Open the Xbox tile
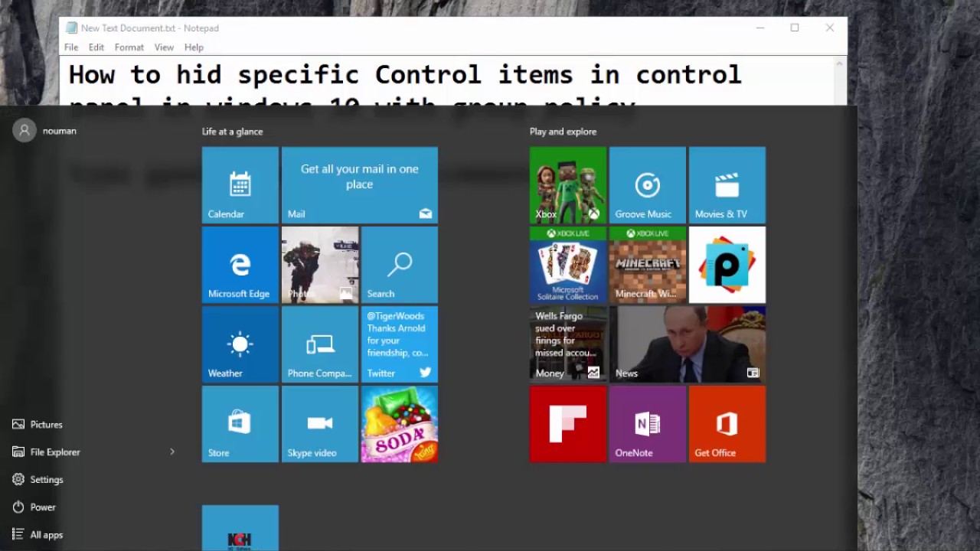The width and height of the screenshot is (980, 551). [x=568, y=185]
